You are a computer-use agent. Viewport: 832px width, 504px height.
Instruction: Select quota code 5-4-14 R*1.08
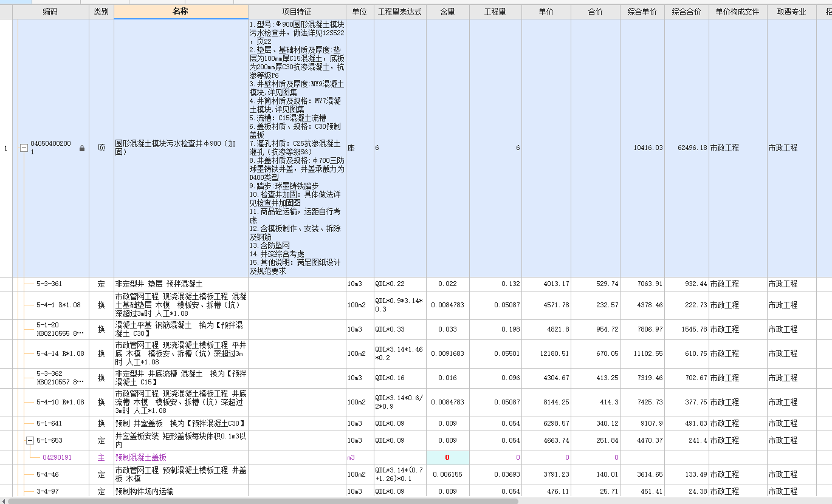tap(60, 353)
